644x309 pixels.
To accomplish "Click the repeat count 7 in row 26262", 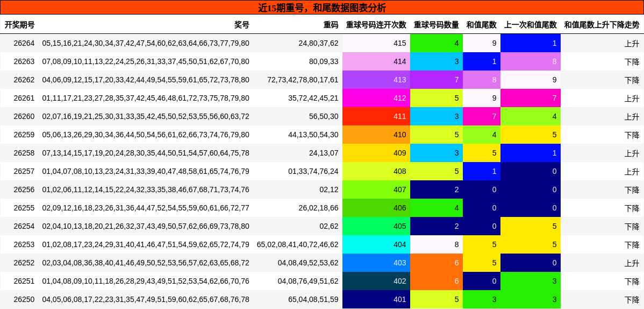I will 437,80.
